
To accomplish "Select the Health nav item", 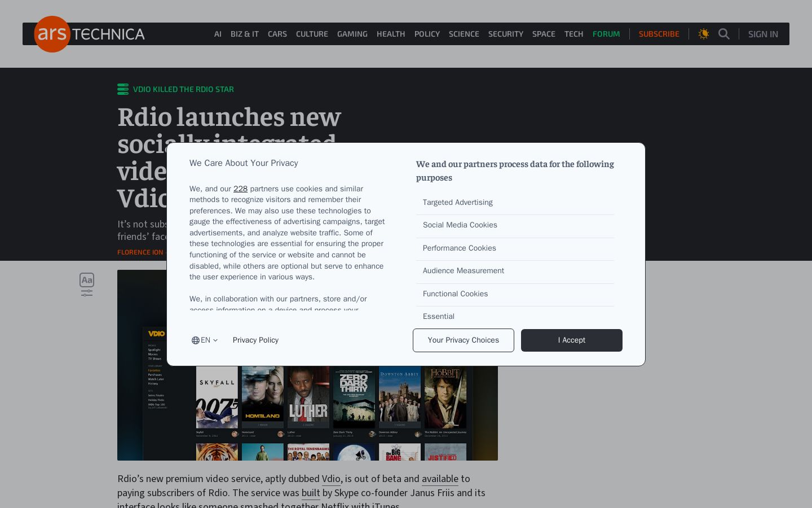I will 391,34.
